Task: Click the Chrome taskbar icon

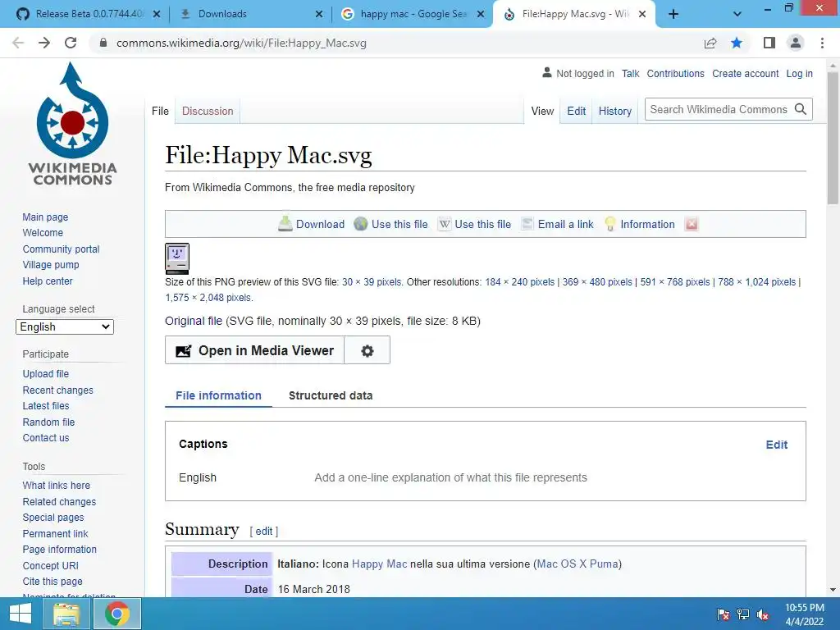Action: coord(117,614)
